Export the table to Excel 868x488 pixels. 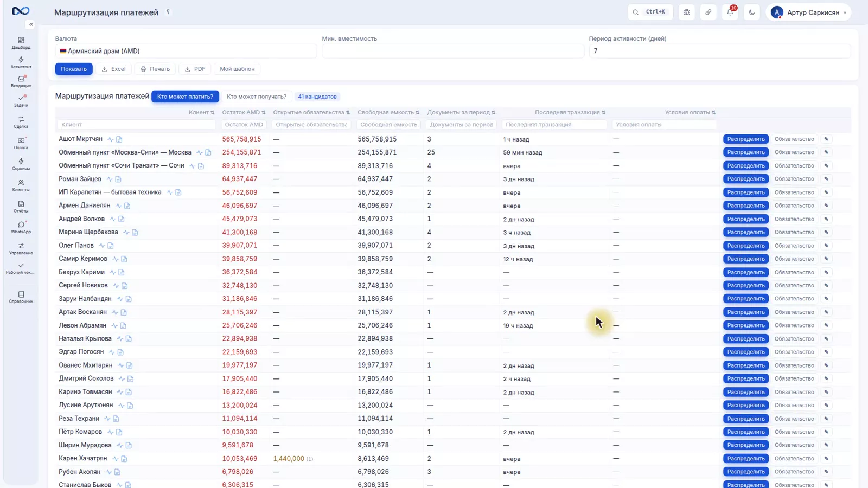click(x=113, y=69)
